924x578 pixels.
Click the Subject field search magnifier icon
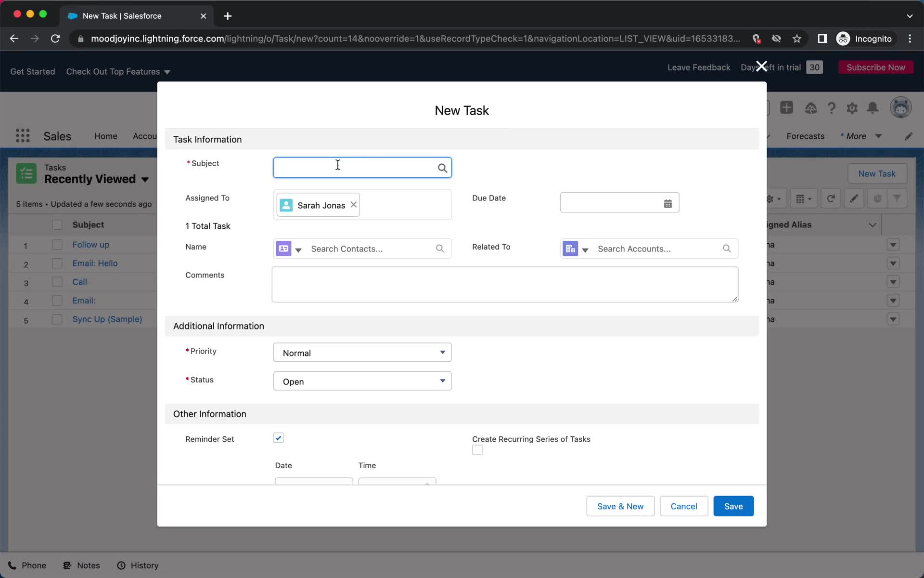coord(442,168)
